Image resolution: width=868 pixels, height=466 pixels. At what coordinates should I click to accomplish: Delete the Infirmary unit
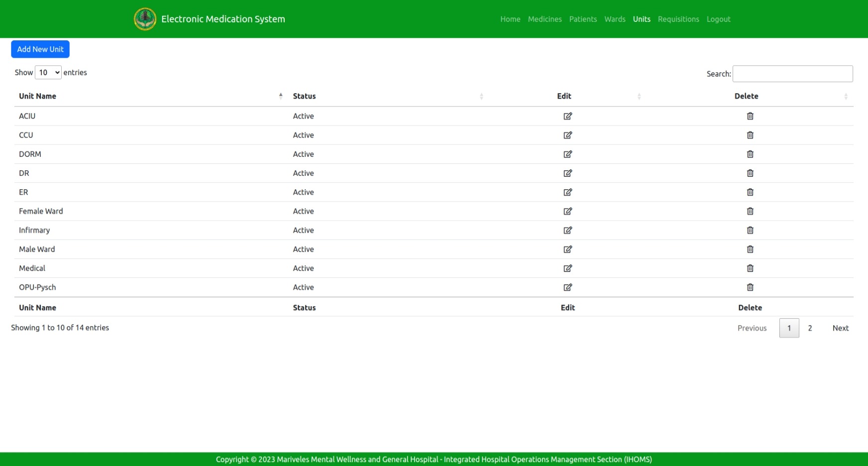[750, 230]
